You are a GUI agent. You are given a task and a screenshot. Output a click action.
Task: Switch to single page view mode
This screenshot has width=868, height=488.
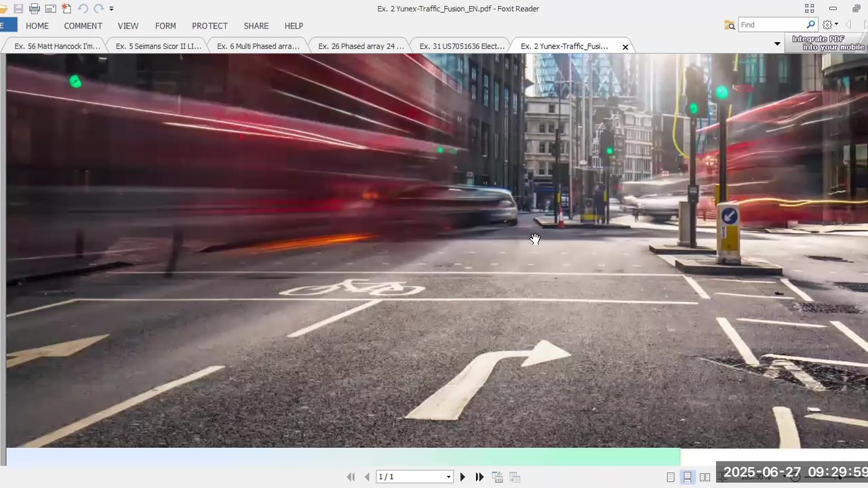tap(671, 477)
